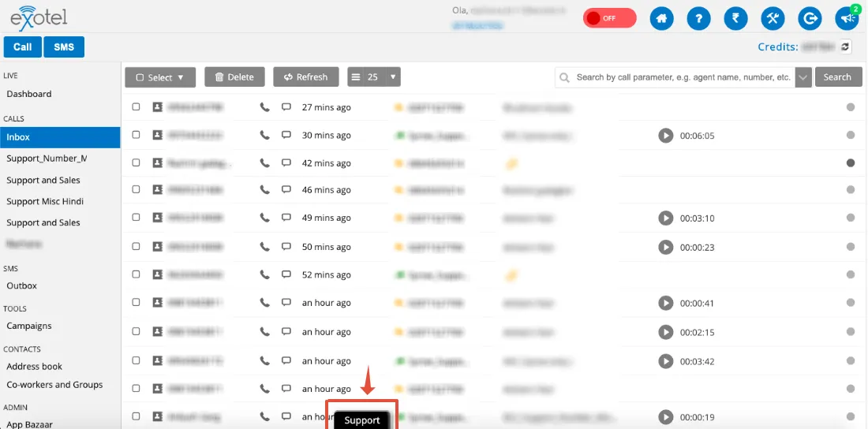
Task: Click status dot in the 00:06:05 row
Action: 851,135
